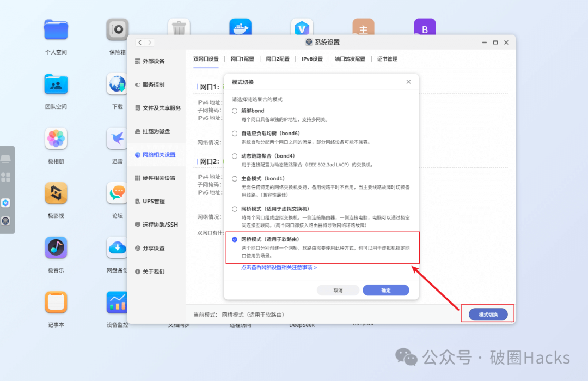Click the shield icon in left dock
Image resolution: width=588 pixels, height=381 pixels.
tap(5, 203)
